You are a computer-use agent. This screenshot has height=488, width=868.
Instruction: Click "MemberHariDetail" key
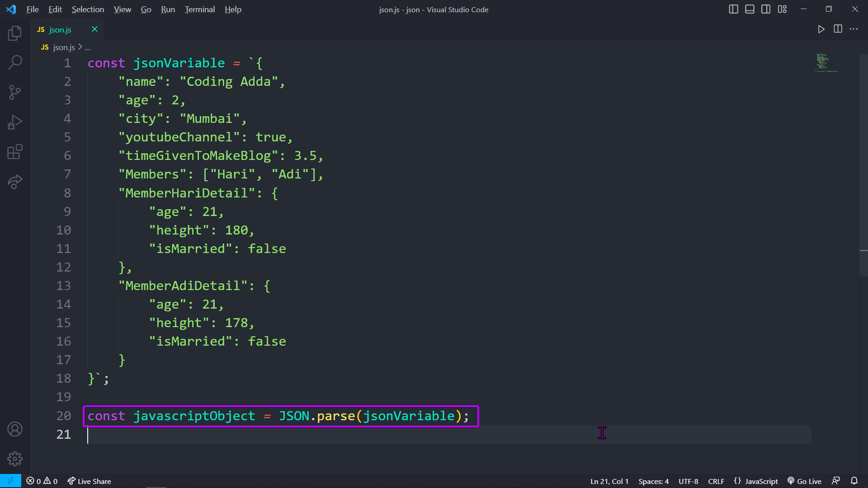coord(186,193)
